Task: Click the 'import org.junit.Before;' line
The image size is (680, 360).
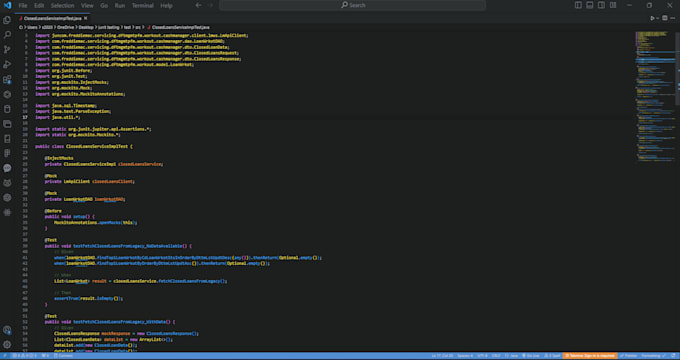Action: coord(63,70)
